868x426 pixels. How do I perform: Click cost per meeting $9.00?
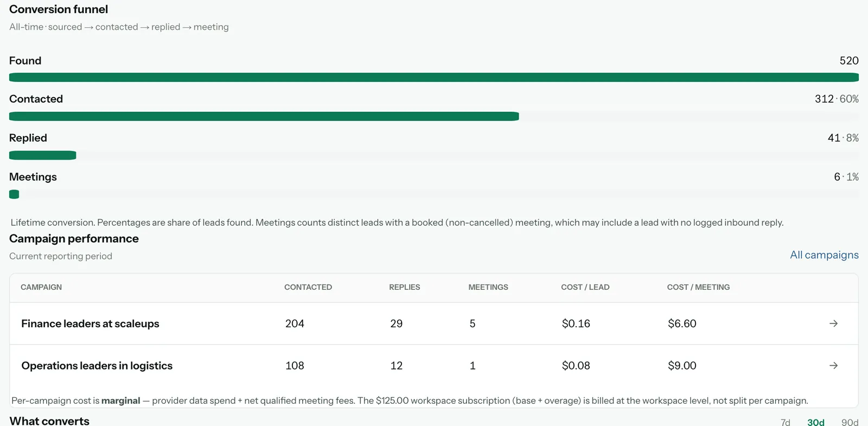coord(682,366)
